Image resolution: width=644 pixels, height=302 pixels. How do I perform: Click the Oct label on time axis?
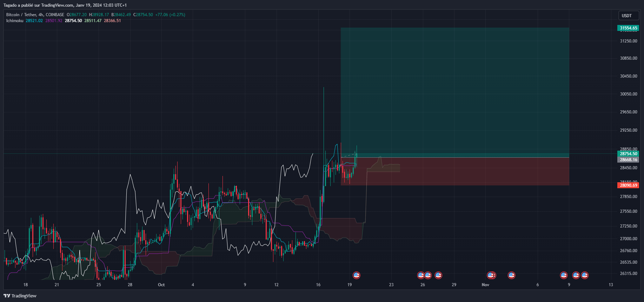161,285
